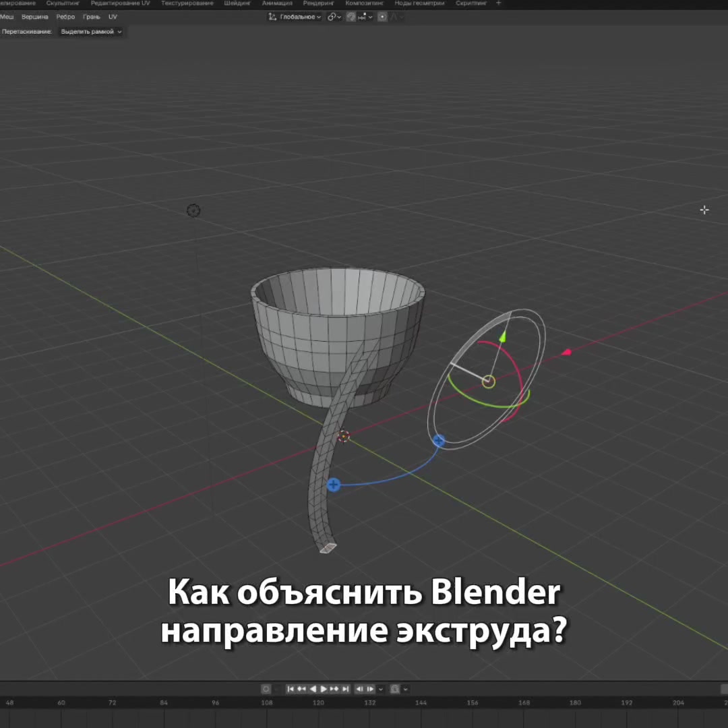Expand the playback sync dropdown arrow
728x728 pixels.
(x=405, y=689)
